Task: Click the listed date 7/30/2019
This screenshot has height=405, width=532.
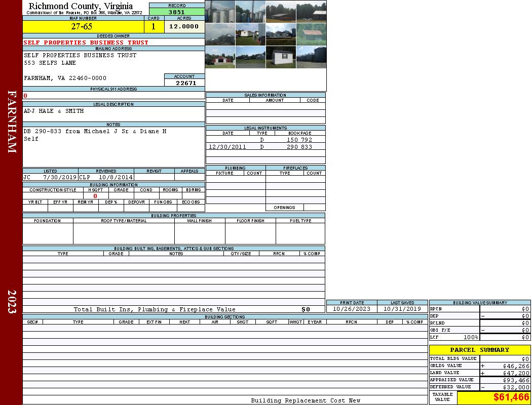Action: click(60, 177)
